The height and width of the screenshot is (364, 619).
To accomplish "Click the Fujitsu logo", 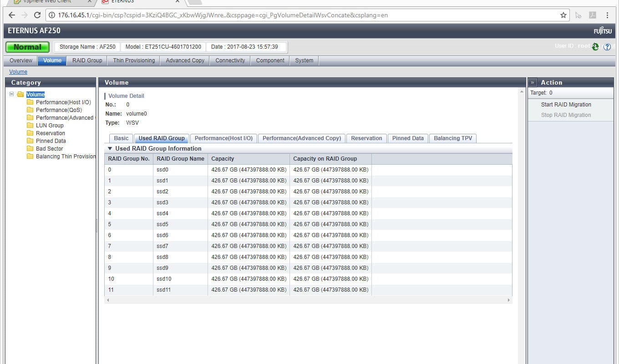I will pos(603,31).
